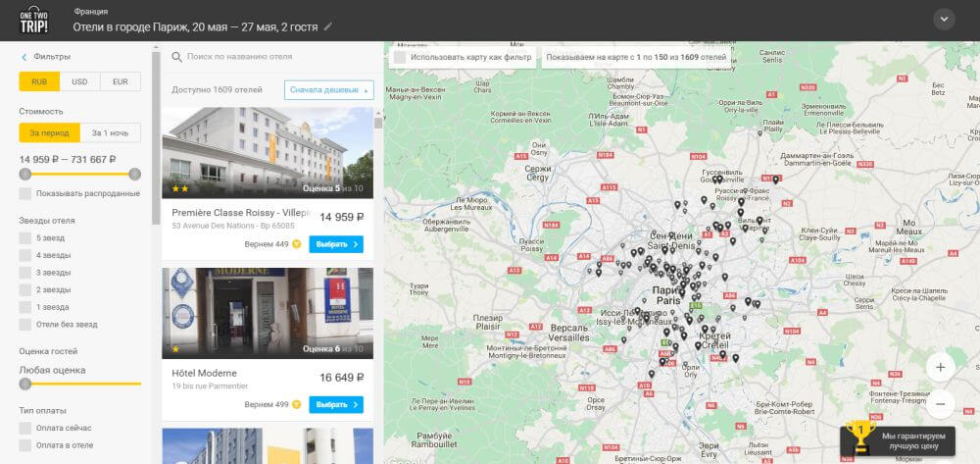Click 'Мо Meaux' label on map
This screenshot has width=980, height=464.
coord(908,227)
